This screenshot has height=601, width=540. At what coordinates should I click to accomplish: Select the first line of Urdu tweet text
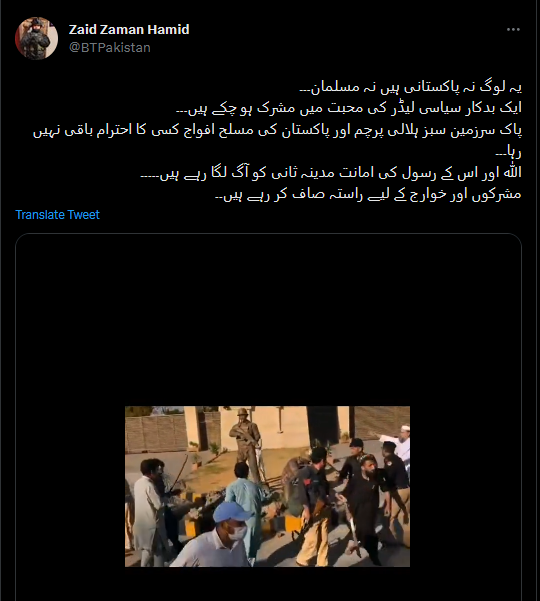click(410, 87)
